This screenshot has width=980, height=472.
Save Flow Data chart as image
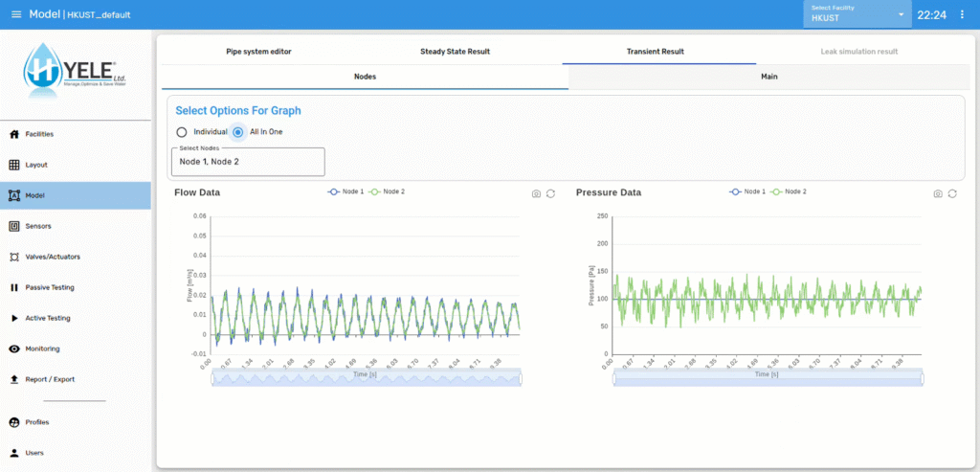coord(536,193)
